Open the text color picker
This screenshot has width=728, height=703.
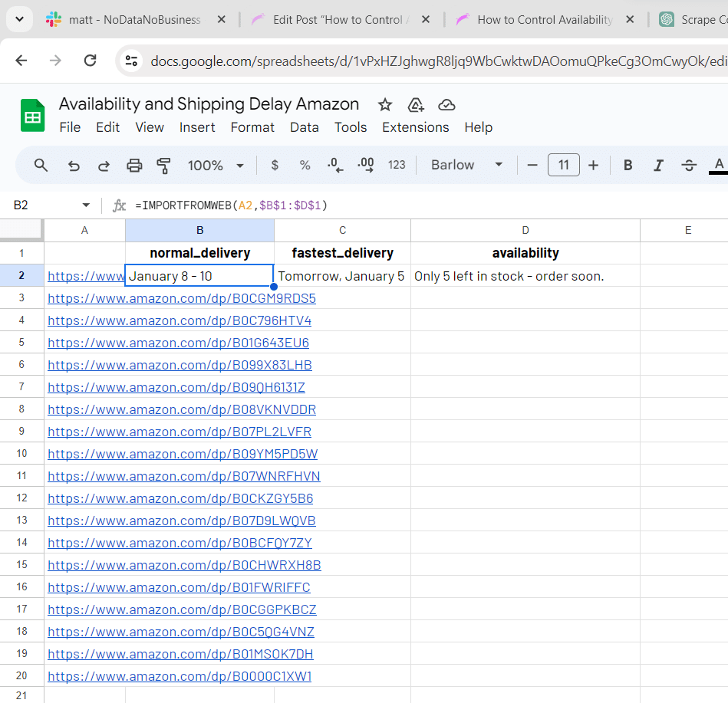(719, 165)
